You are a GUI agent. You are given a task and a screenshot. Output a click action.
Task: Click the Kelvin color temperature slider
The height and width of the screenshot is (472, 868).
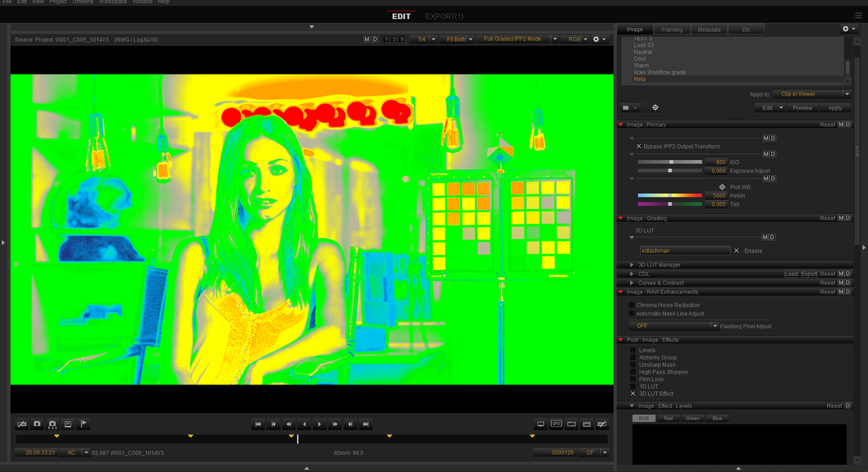669,195
